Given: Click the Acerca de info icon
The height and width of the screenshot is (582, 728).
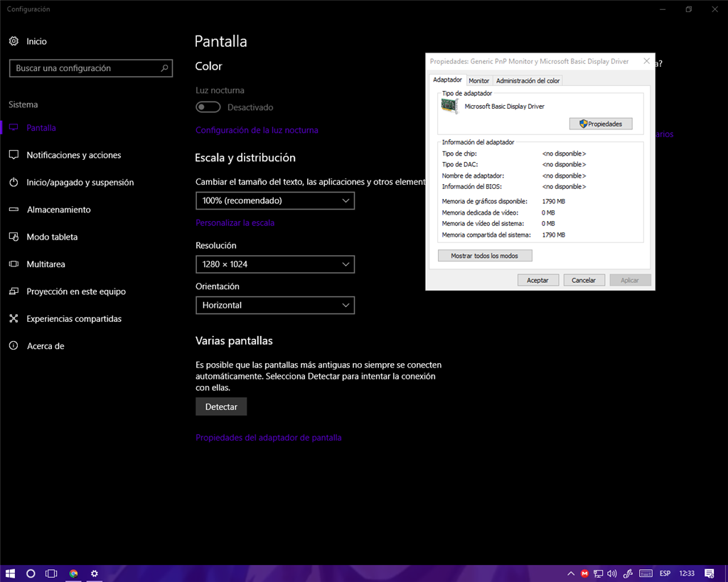Looking at the screenshot, I should 14,346.
